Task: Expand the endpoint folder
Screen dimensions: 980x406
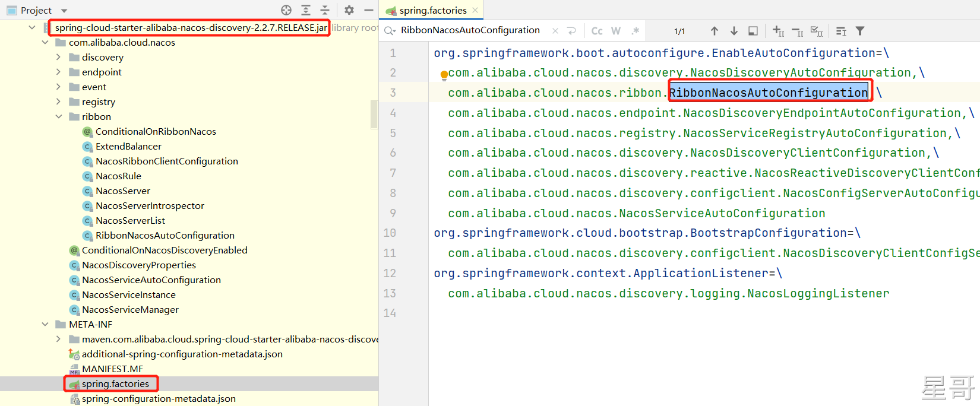Action: coord(58,72)
